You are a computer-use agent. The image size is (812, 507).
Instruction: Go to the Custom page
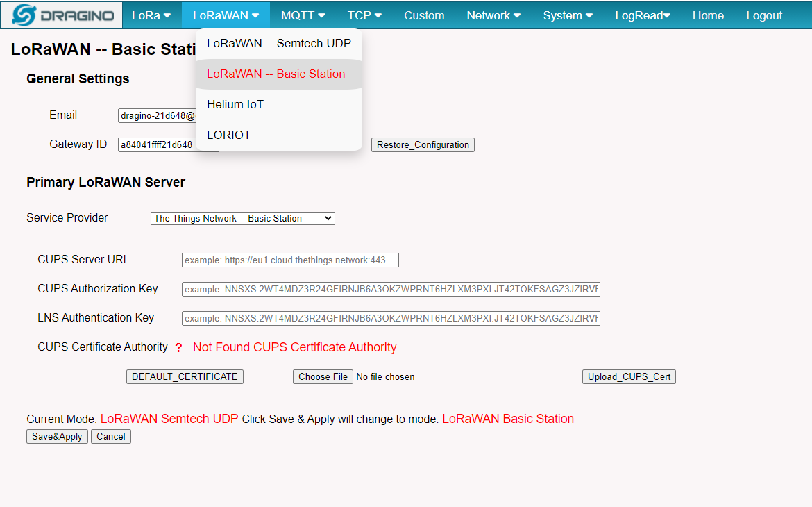tap(424, 15)
